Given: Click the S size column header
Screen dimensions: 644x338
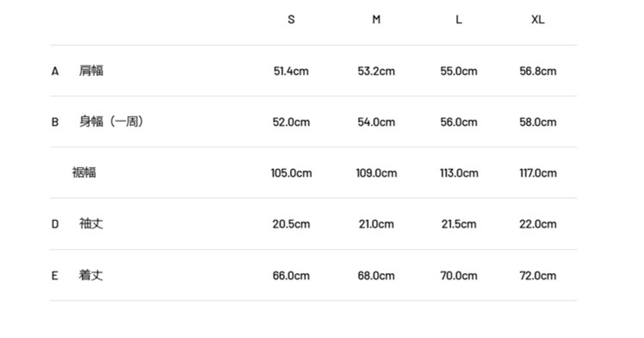Looking at the screenshot, I should (291, 20).
